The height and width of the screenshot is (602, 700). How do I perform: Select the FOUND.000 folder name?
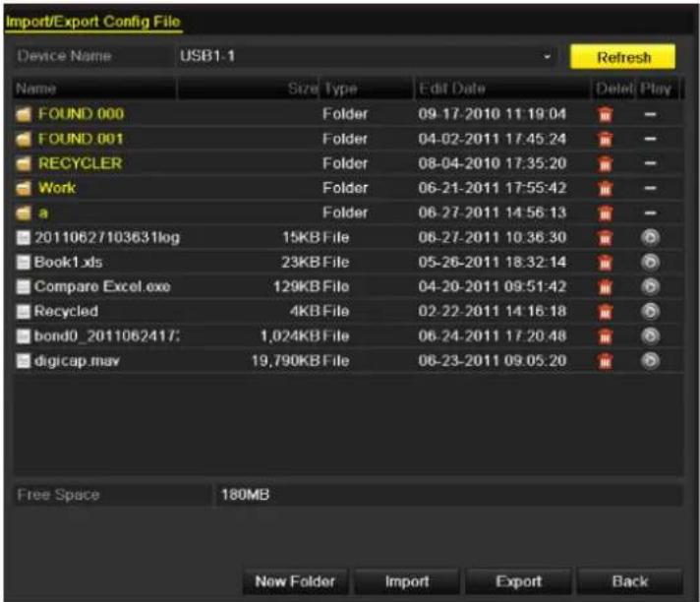click(81, 114)
